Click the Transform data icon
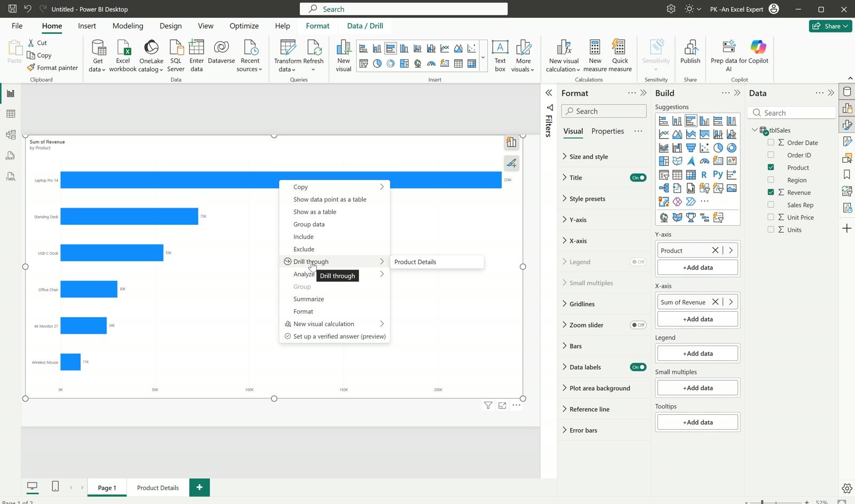855x504 pixels. 287,56
